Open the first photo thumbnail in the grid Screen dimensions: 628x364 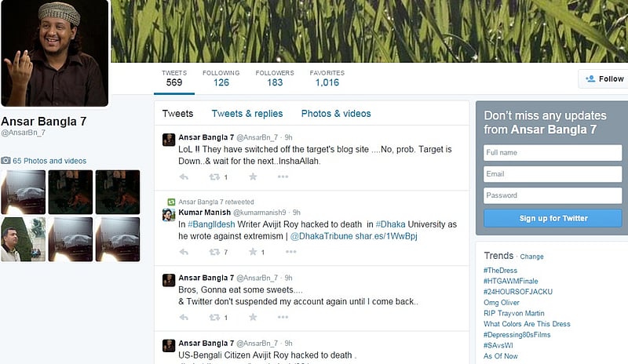click(24, 192)
